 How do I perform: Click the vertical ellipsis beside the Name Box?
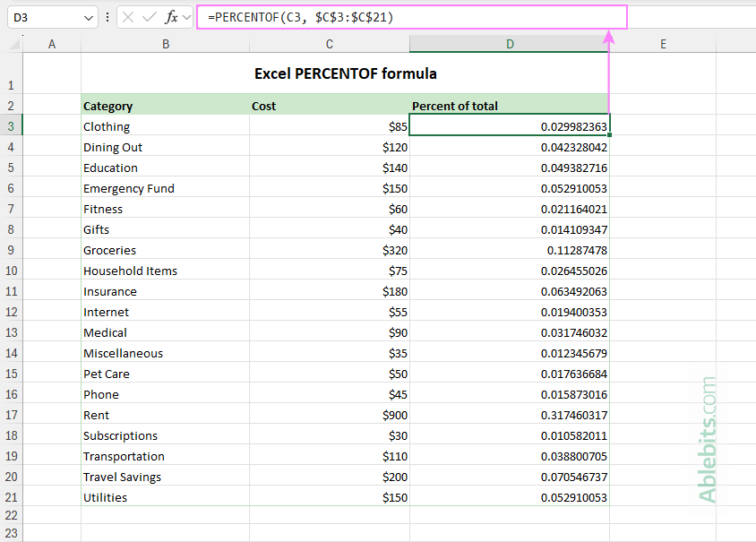(107, 17)
